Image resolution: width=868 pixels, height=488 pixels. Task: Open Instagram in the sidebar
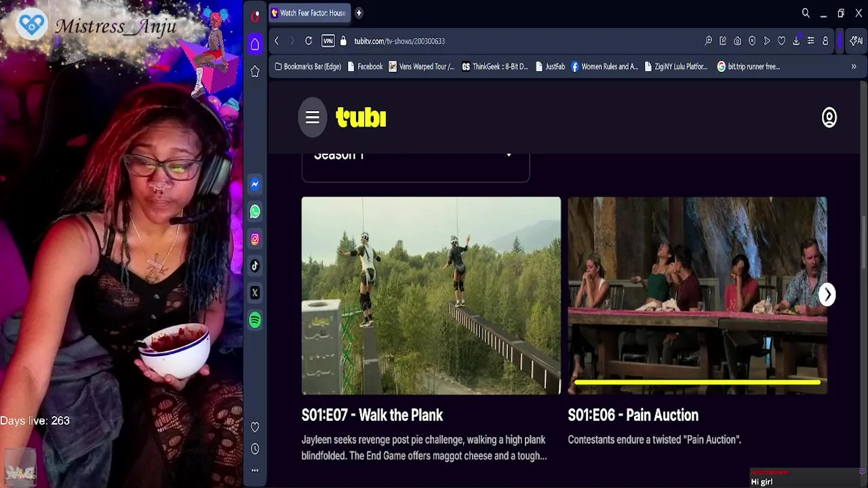tap(255, 239)
